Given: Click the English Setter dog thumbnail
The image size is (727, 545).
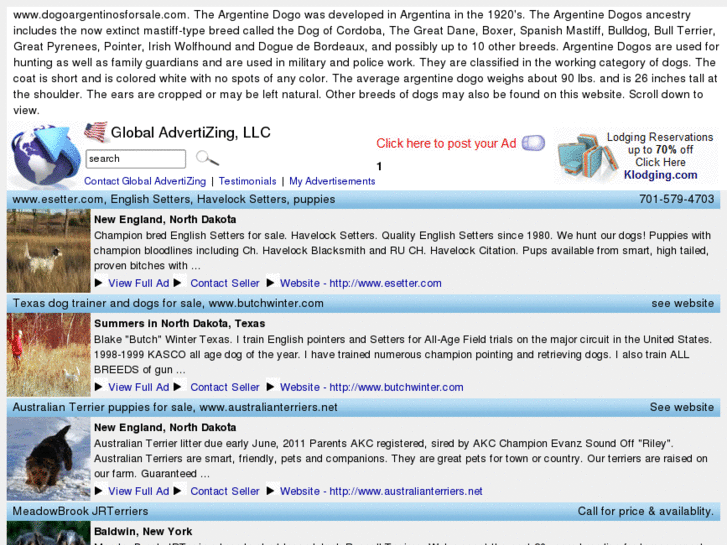Looking at the screenshot, I should coord(49,250).
